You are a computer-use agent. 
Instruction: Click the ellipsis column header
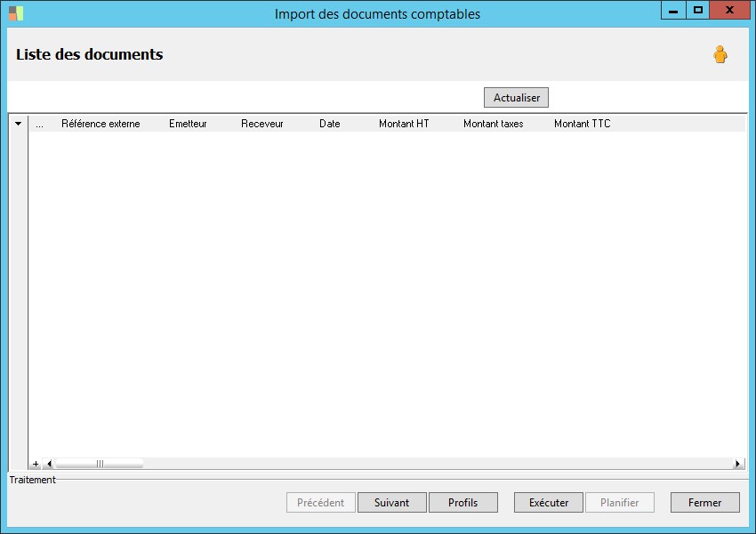(39, 124)
